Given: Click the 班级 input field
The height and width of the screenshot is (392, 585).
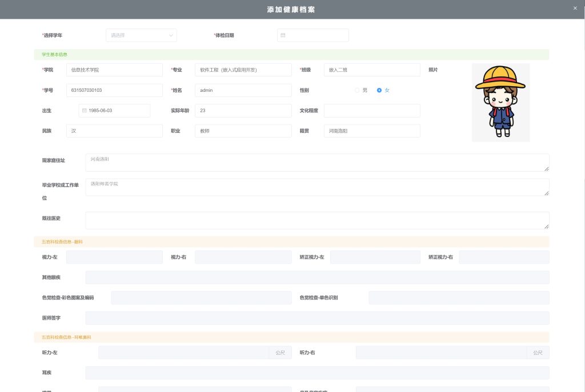Looking at the screenshot, I should pos(372,70).
